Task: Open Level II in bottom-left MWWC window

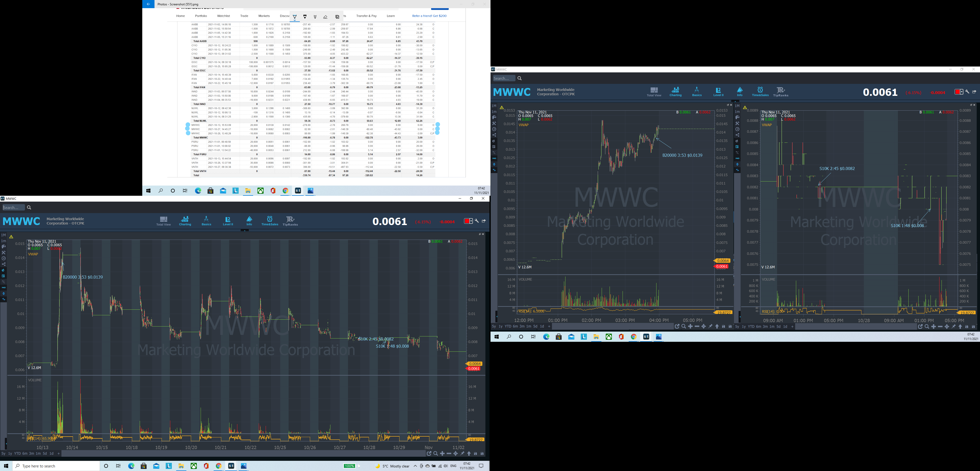Action: point(228,221)
